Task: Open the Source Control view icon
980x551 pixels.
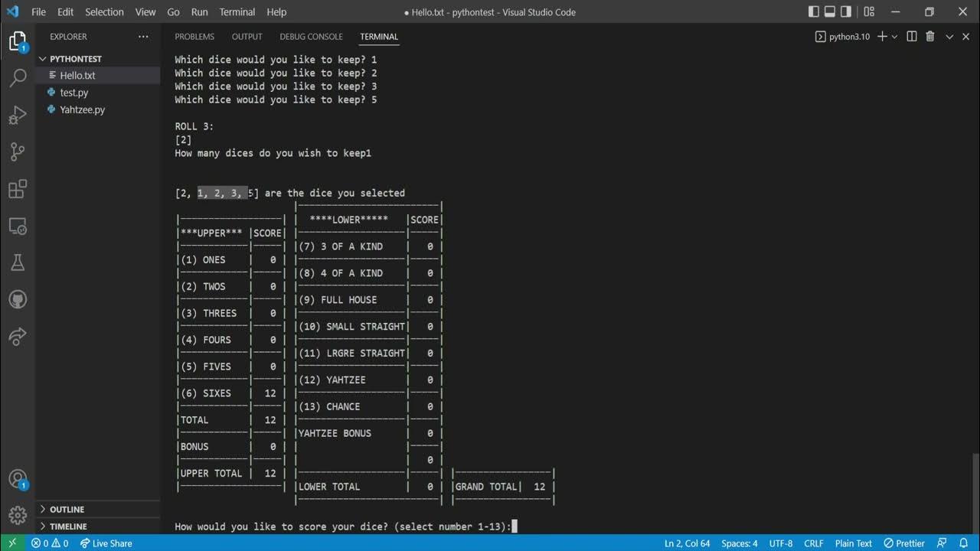Action: [x=18, y=152]
